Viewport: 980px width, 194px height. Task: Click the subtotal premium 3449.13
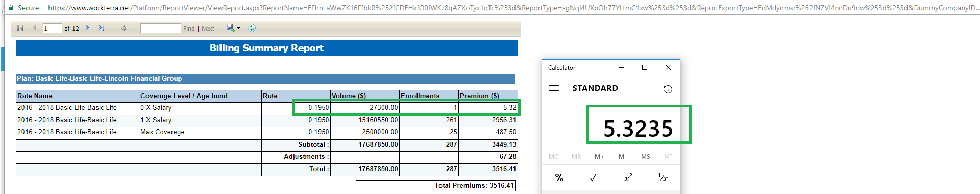point(504,145)
